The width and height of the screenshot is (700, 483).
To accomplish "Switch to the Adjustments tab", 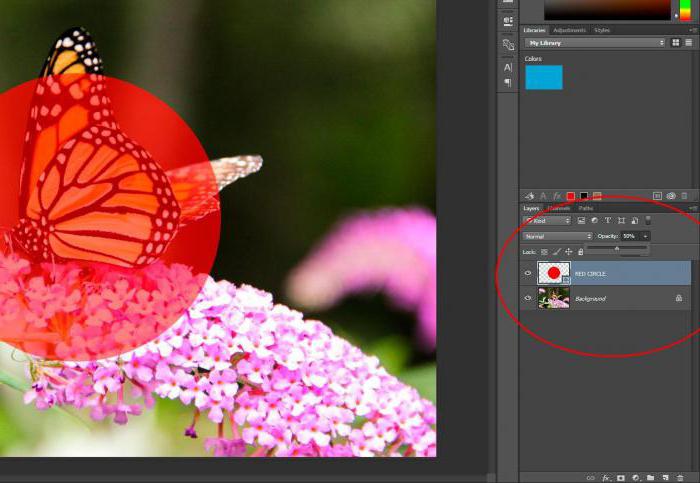I will tap(569, 30).
